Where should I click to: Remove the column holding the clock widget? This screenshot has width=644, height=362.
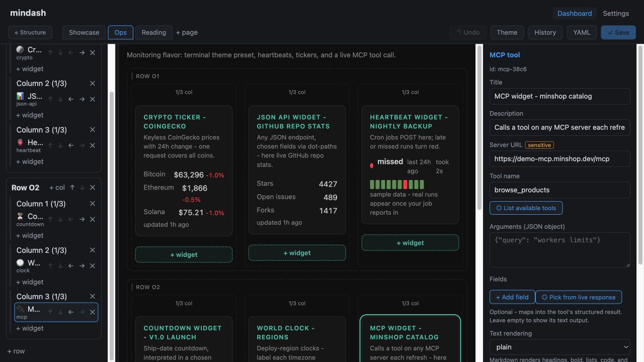click(x=93, y=250)
